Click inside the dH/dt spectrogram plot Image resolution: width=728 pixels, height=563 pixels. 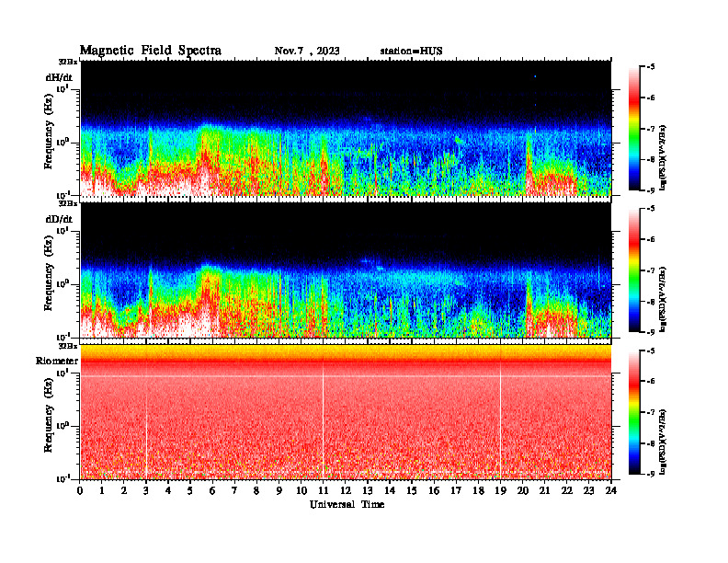click(346, 128)
